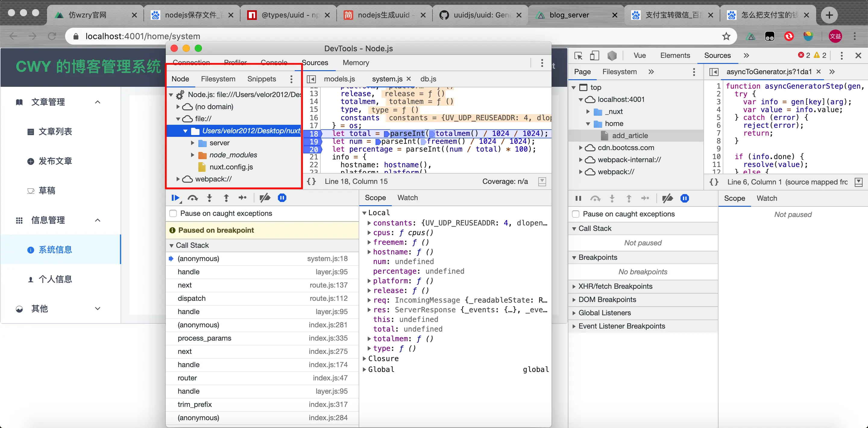Open the Watch tab in Node DevTools
Screen dimensions: 868x428
(x=407, y=198)
